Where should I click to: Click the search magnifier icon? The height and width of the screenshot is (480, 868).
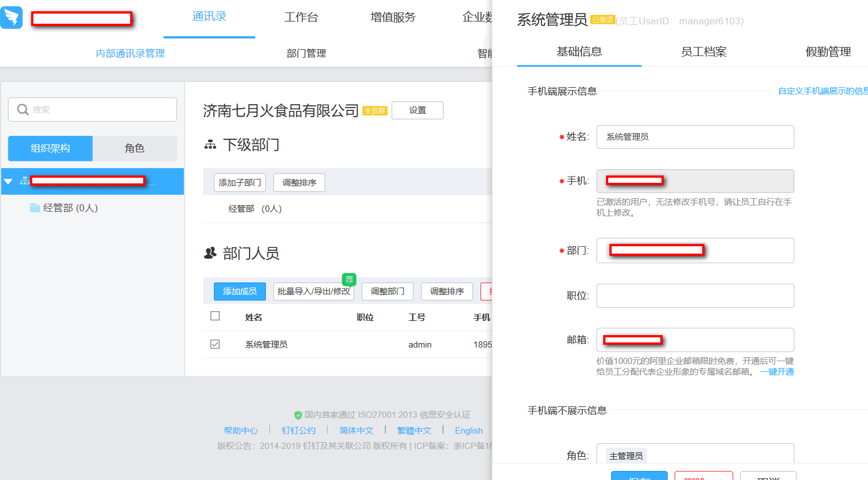click(23, 109)
